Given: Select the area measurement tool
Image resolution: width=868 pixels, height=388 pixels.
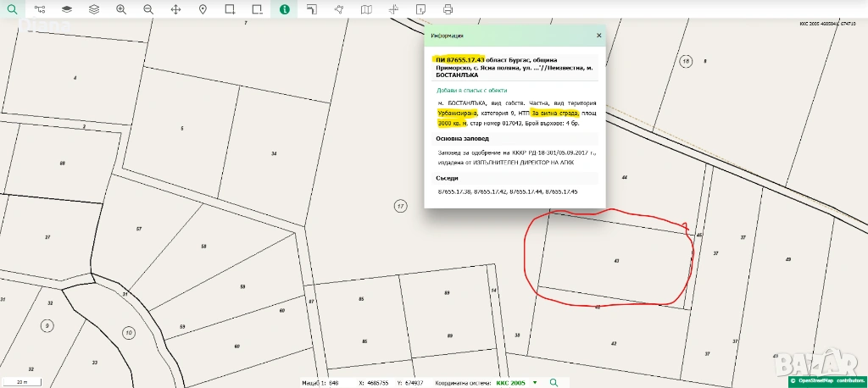Looking at the screenshot, I should [x=338, y=9].
